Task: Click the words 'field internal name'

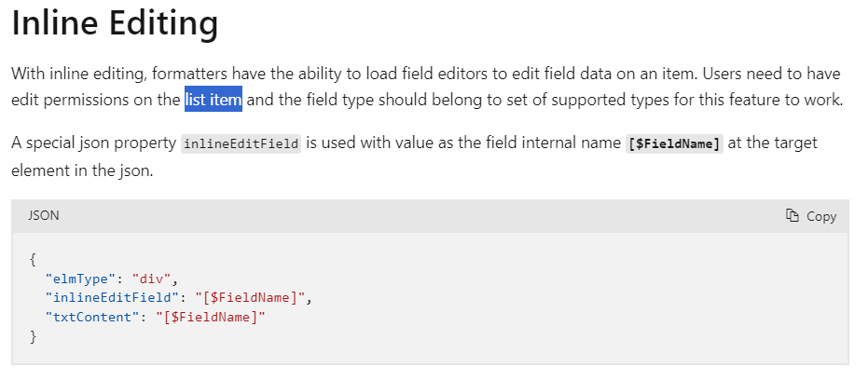Action: 554,143
